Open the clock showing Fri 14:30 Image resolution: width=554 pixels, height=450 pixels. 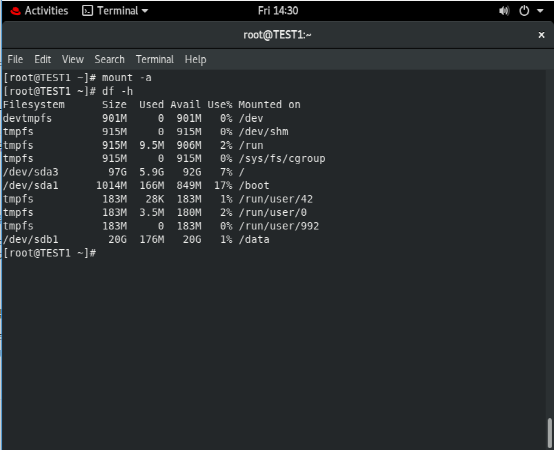tap(278, 11)
